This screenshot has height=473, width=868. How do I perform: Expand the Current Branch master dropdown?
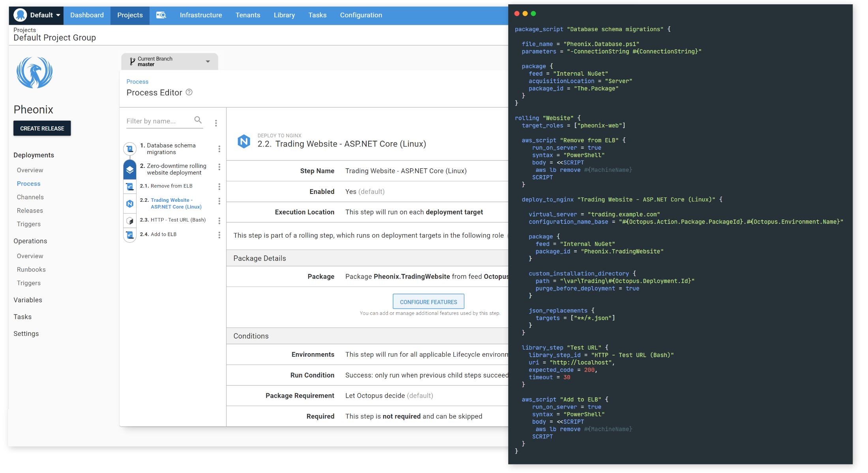[170, 61]
